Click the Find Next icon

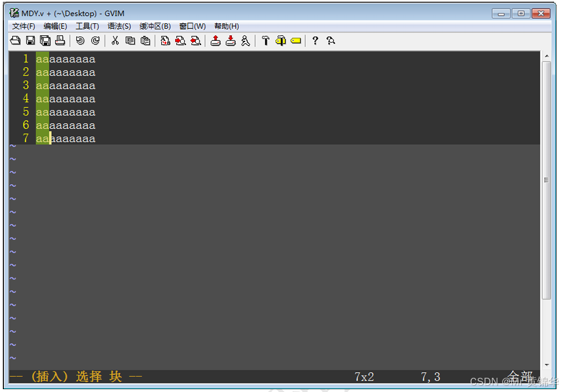coord(180,41)
